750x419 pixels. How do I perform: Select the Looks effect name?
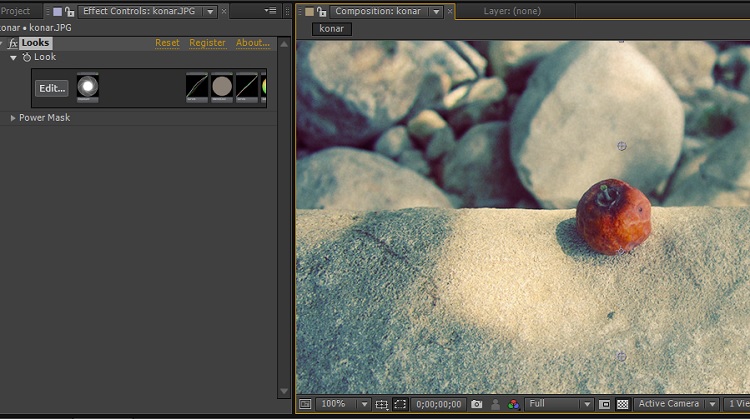coord(35,43)
